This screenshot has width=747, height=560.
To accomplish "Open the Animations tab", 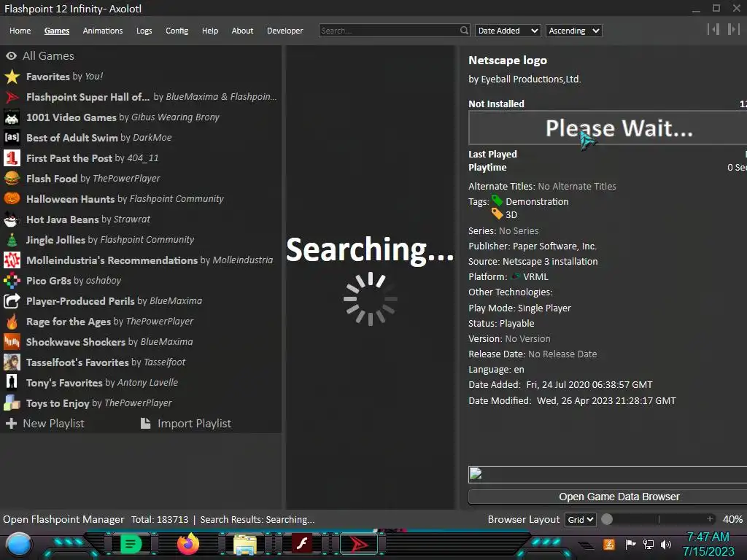I will pos(102,31).
